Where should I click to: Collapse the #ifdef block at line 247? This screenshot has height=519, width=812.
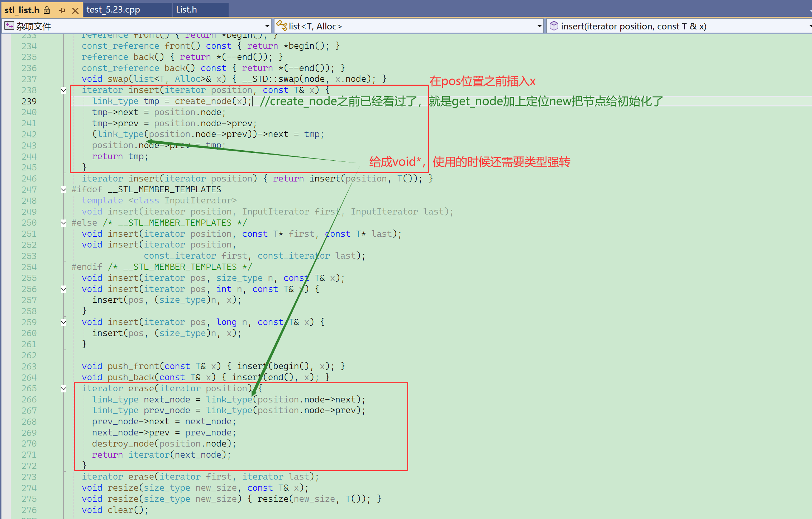point(63,190)
